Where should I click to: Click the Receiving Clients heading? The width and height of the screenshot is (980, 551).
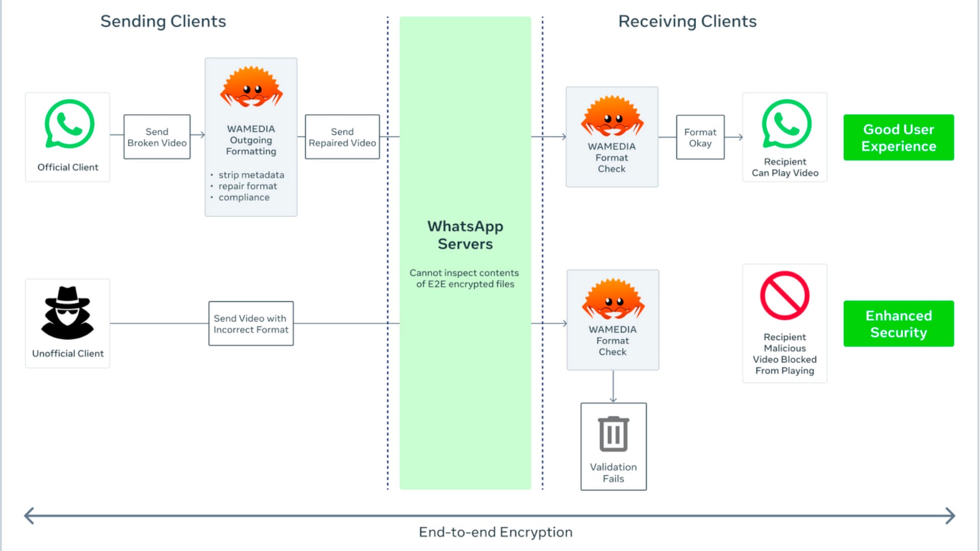tap(687, 21)
